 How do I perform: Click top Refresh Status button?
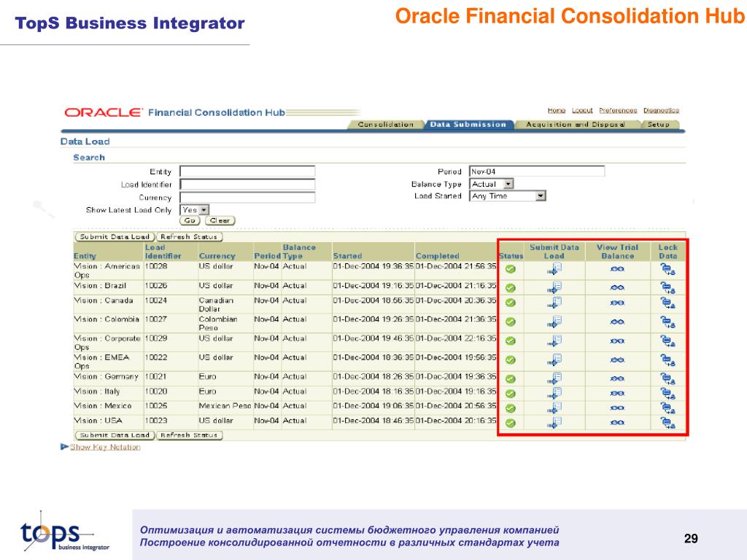click(189, 237)
